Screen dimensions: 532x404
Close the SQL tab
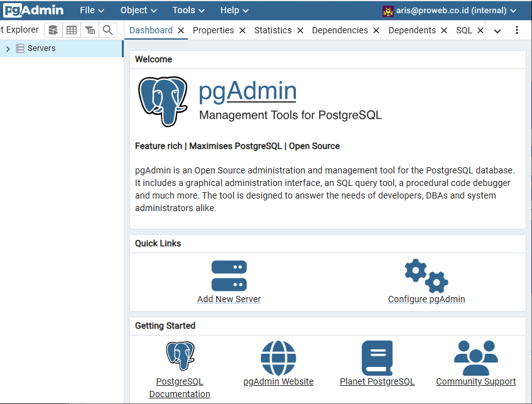coord(480,31)
